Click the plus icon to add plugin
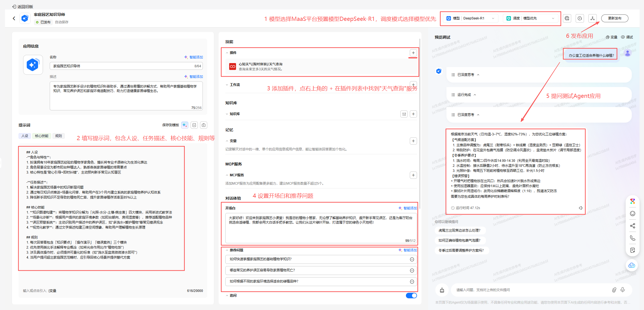Viewport: 644px width, 310px height. pyautogui.click(x=413, y=53)
